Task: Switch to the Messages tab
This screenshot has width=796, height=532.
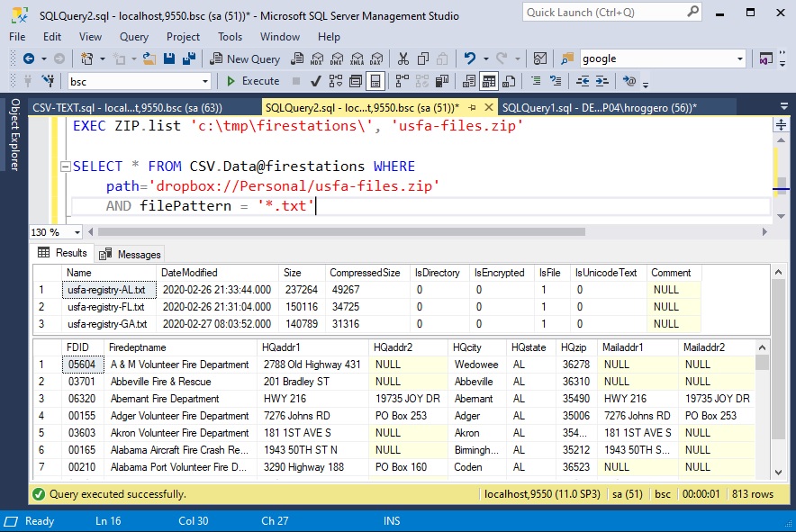Action: click(x=130, y=254)
